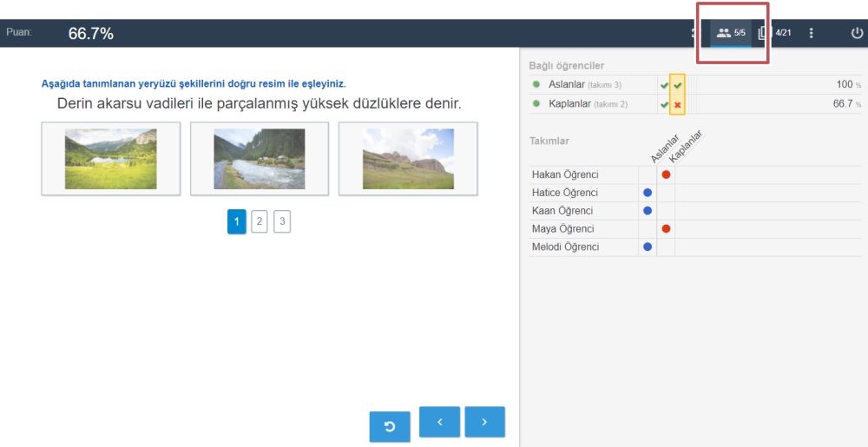Assign Melodi Öğrenci to the Kaplanlar cell
This screenshot has height=447, width=868.
point(666,247)
